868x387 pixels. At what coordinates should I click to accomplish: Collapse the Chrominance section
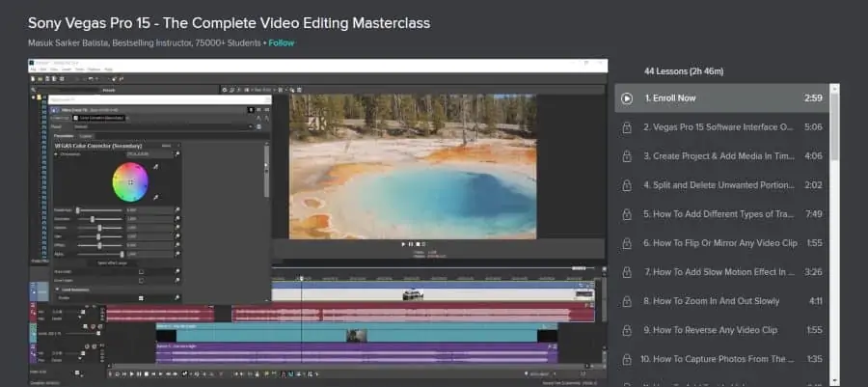pyautogui.click(x=57, y=153)
